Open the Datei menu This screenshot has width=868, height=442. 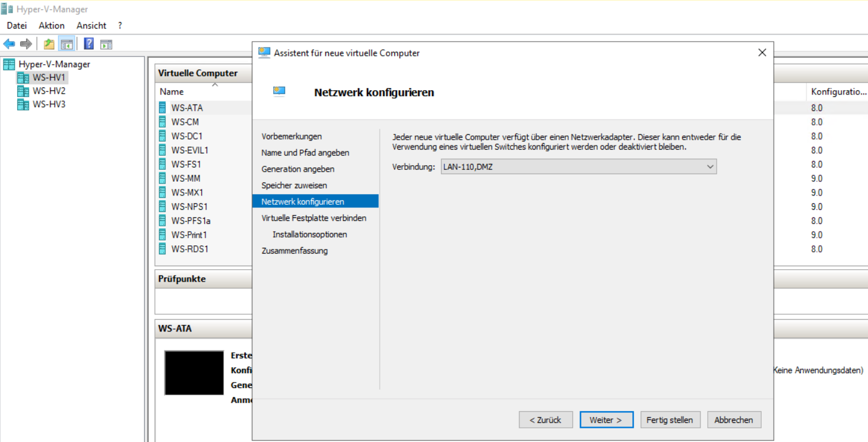(17, 26)
